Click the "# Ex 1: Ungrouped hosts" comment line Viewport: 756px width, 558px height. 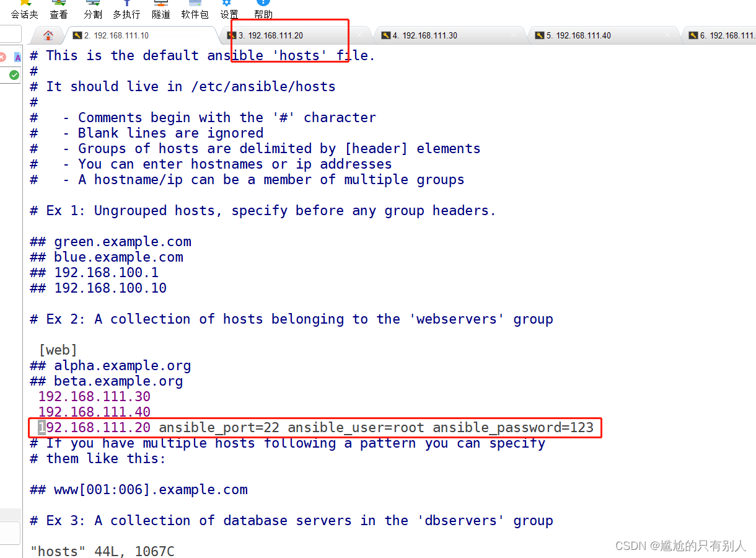click(x=263, y=211)
